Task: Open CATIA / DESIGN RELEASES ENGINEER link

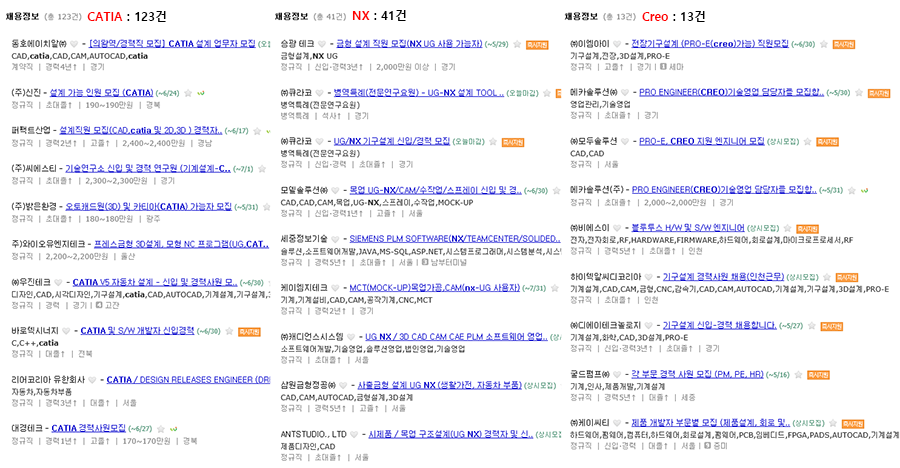Action: tap(188, 380)
